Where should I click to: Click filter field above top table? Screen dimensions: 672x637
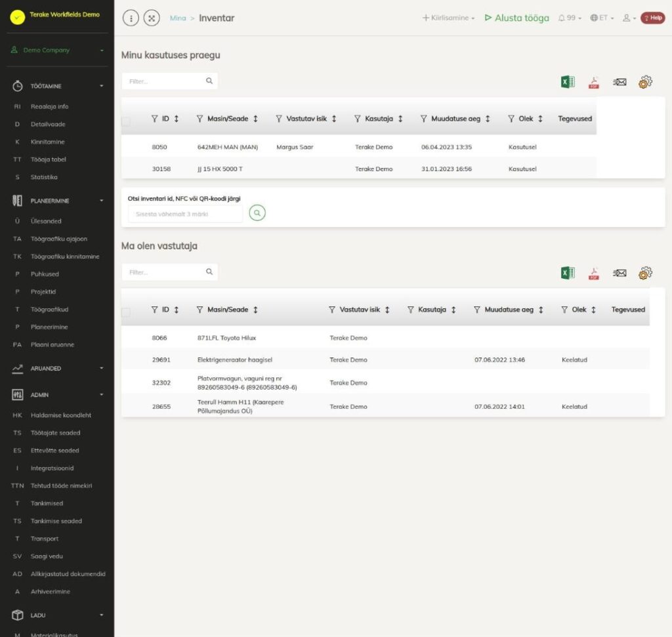(170, 81)
